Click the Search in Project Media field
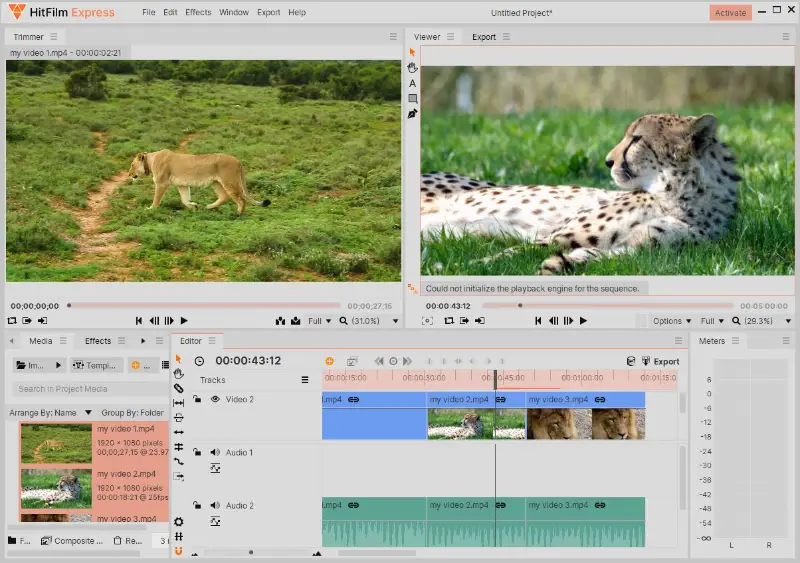 coord(90,389)
